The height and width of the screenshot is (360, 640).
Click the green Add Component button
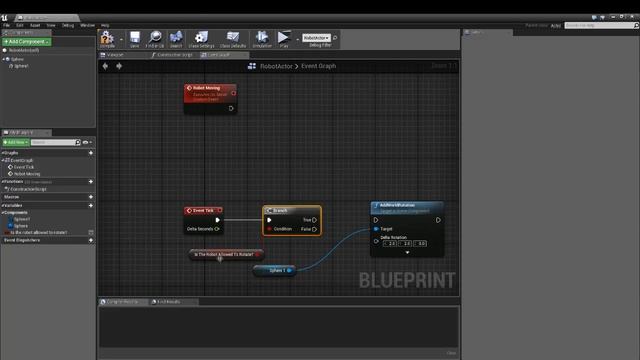(27, 42)
